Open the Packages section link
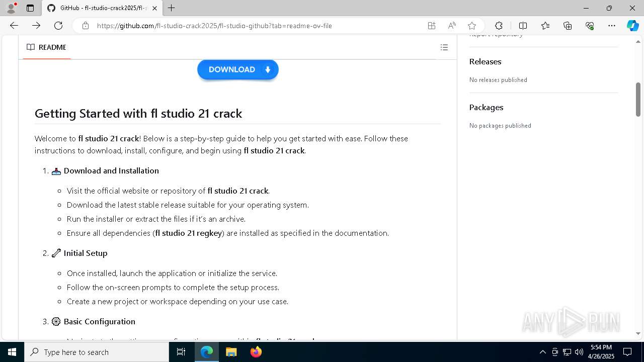 (x=487, y=107)
